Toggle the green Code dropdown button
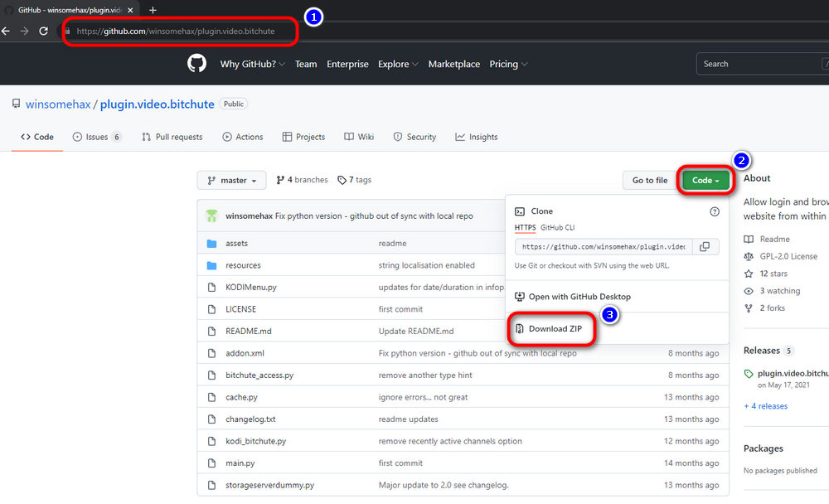829x504 pixels. coord(705,181)
